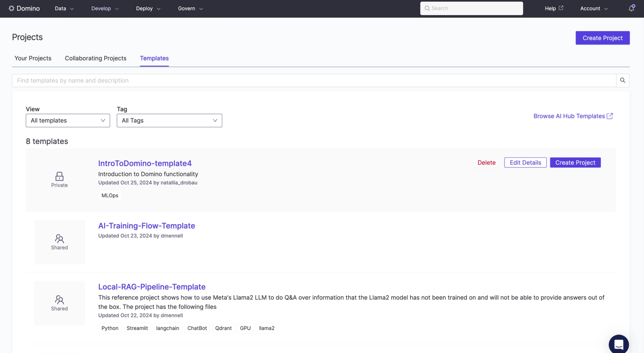644x353 pixels.
Task: Expand the Govern menu
Action: [x=191, y=8]
